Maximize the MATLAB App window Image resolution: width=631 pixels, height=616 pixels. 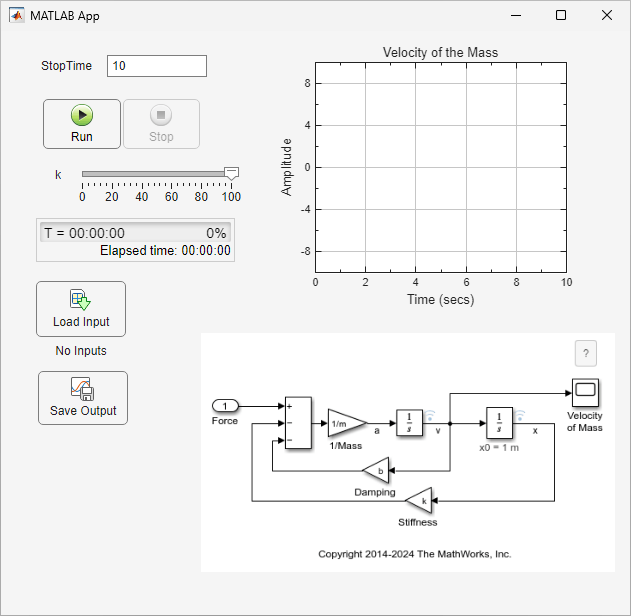pyautogui.click(x=561, y=15)
